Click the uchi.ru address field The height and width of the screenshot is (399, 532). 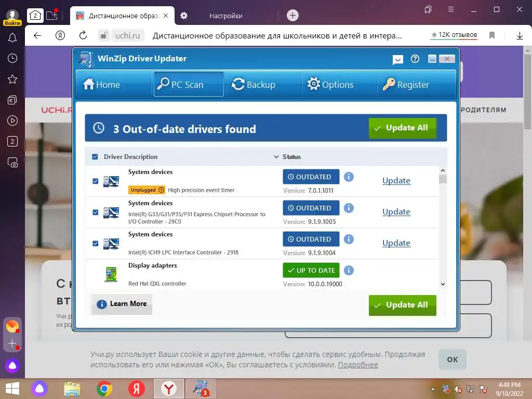(127, 35)
